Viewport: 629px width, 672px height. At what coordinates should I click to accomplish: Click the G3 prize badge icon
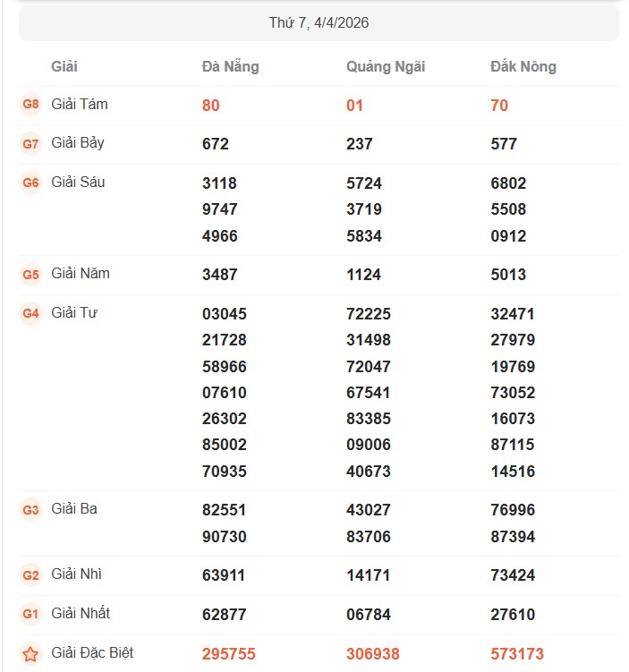[x=30, y=510]
